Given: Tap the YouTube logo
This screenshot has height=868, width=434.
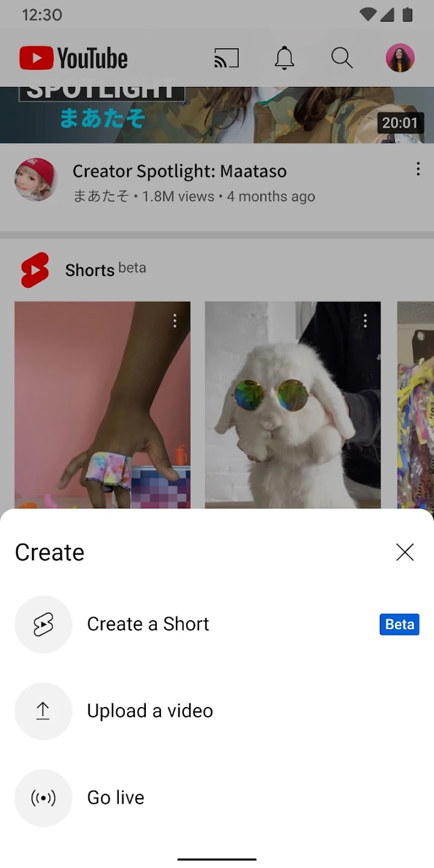Looking at the screenshot, I should (x=74, y=58).
